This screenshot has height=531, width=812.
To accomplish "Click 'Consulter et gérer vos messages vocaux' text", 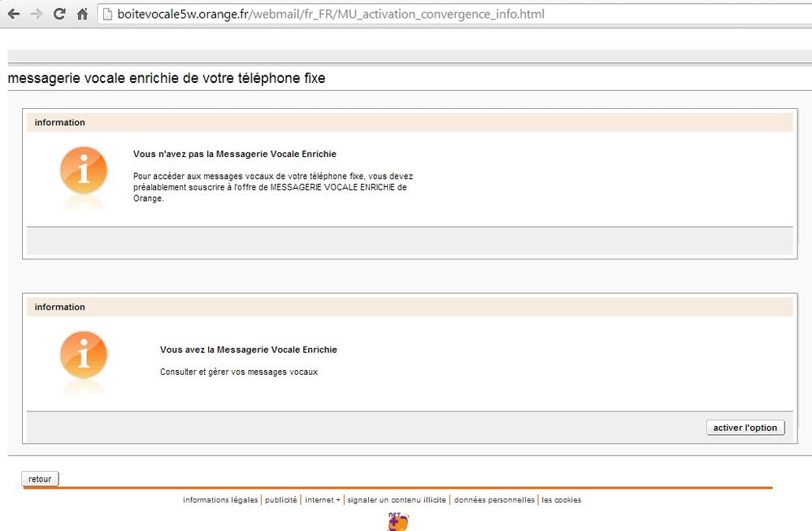I will click(239, 372).
